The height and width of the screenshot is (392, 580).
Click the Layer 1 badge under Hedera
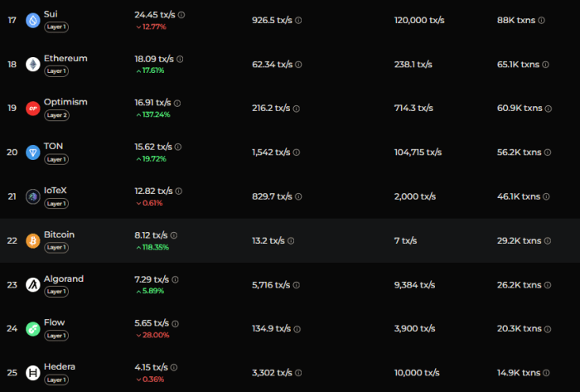point(56,380)
